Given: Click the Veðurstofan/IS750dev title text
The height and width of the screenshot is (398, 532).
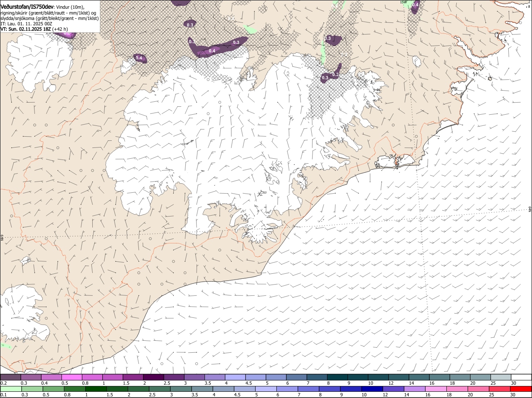Looking at the screenshot, I should (27, 7).
